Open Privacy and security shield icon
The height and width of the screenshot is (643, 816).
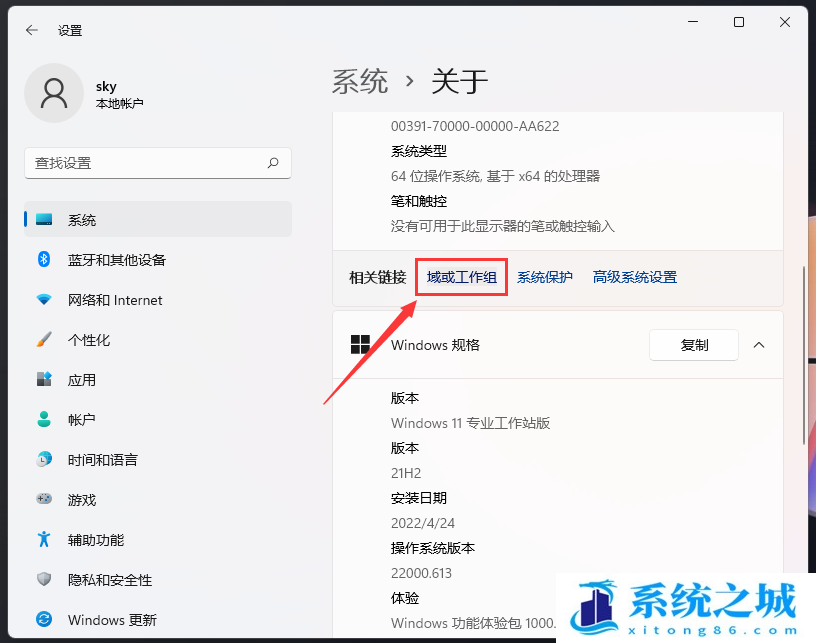tap(44, 580)
